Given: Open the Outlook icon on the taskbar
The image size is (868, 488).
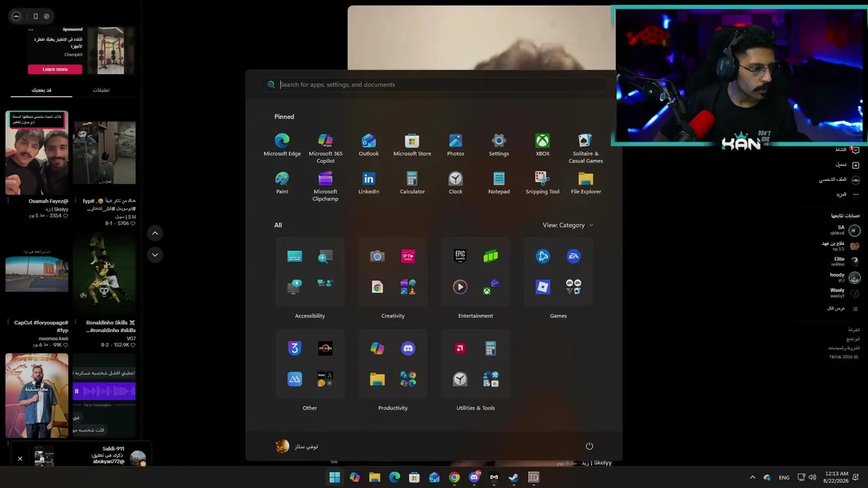Looking at the screenshot, I should pos(434,477).
